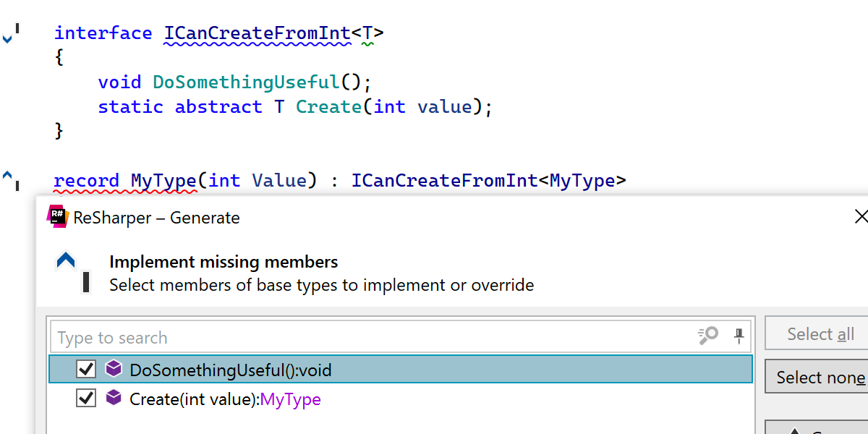Click the MyType record name in code
Image resolution: width=868 pixels, height=434 pixels.
163,180
